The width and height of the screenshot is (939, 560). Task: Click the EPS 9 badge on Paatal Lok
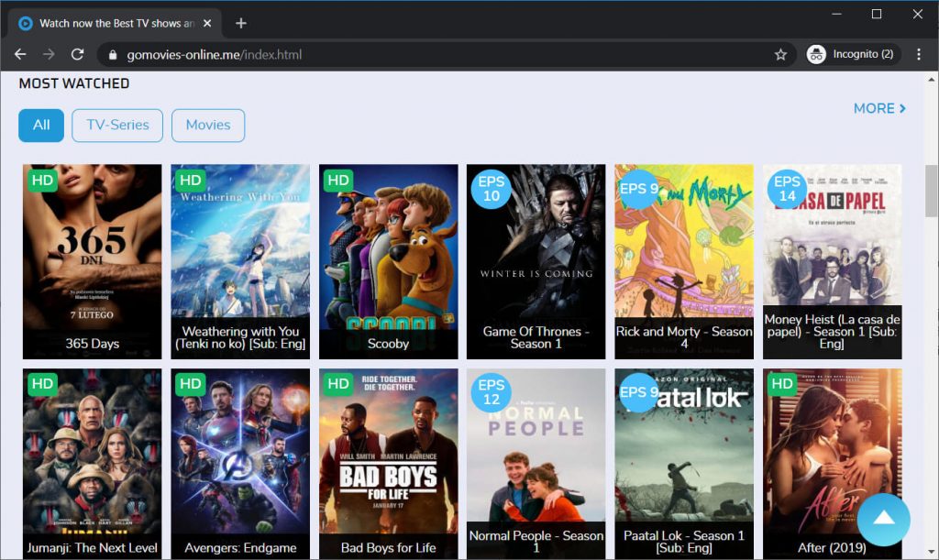(x=638, y=392)
